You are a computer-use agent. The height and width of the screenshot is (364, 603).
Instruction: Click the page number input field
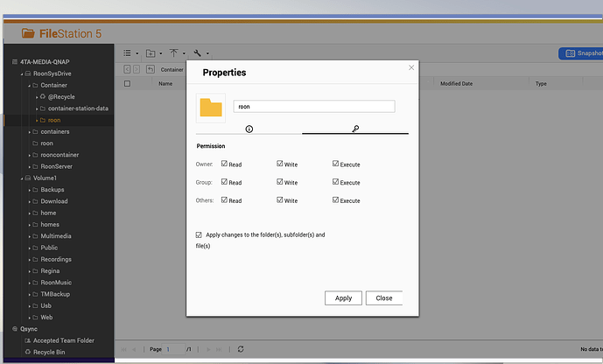tap(174, 349)
